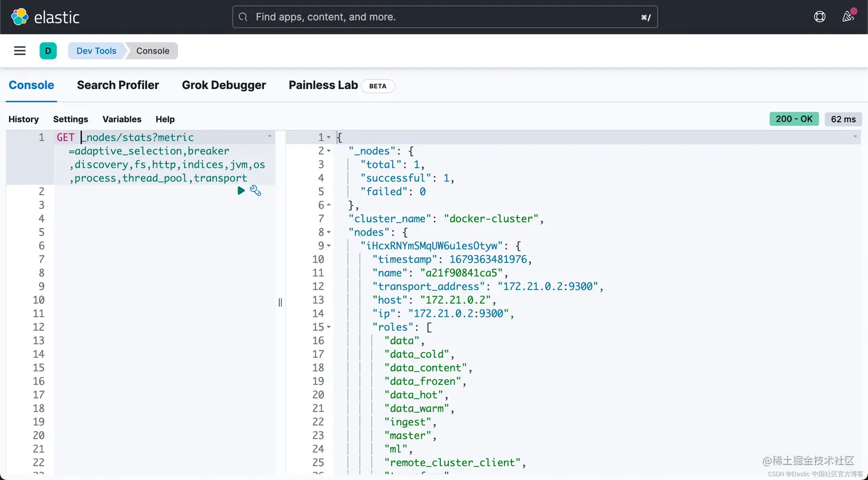Collapse the "roles" array at line 15
Screen dimensions: 868x480
(328, 327)
